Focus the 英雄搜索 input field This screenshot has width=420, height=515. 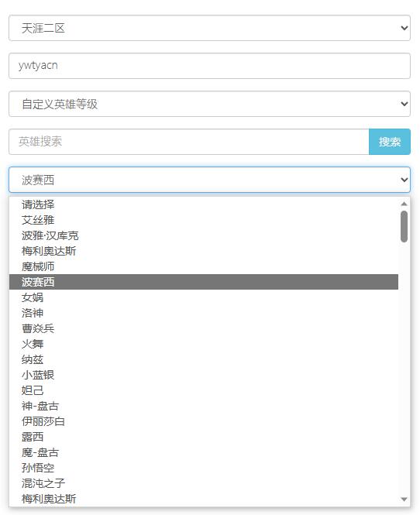pos(189,142)
